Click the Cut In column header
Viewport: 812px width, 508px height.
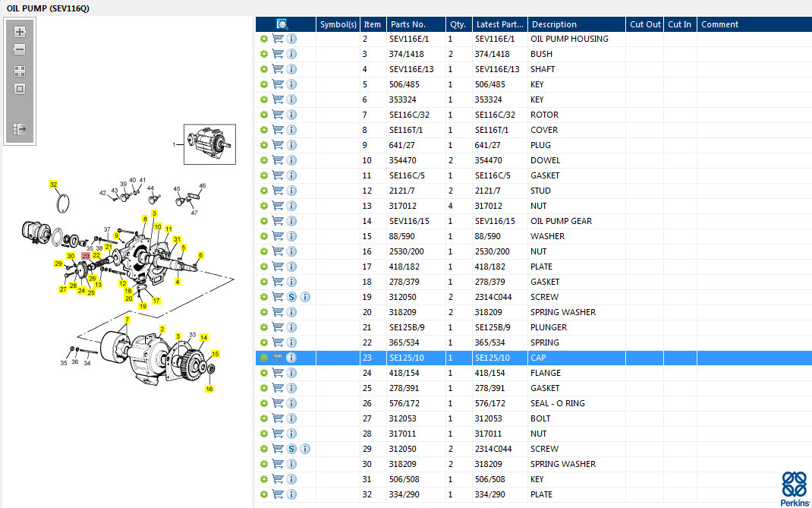click(680, 24)
